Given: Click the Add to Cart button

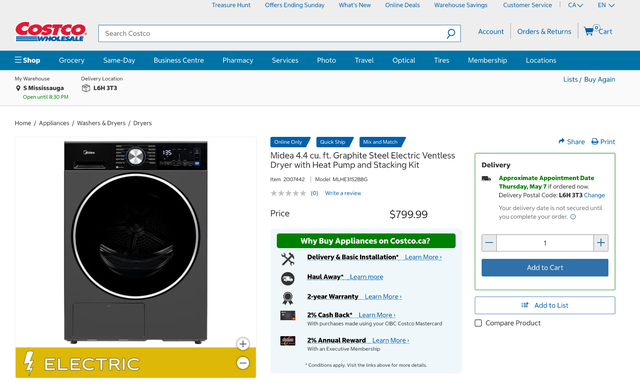Looking at the screenshot, I should point(545,268).
